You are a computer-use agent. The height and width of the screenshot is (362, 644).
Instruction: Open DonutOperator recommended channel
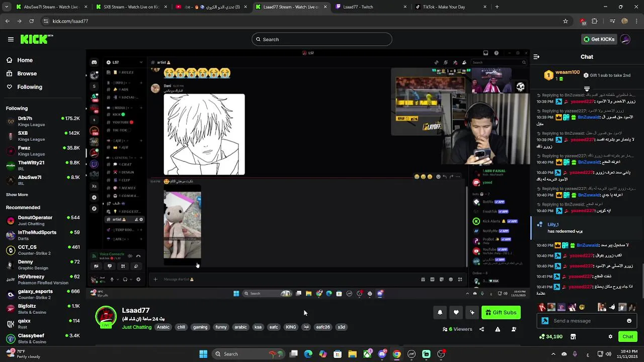(x=43, y=220)
